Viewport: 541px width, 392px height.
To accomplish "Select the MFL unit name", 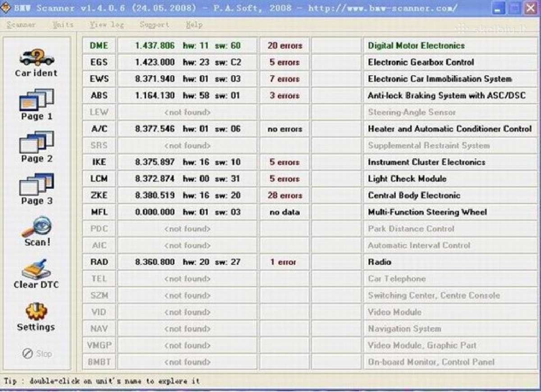I will tap(99, 212).
